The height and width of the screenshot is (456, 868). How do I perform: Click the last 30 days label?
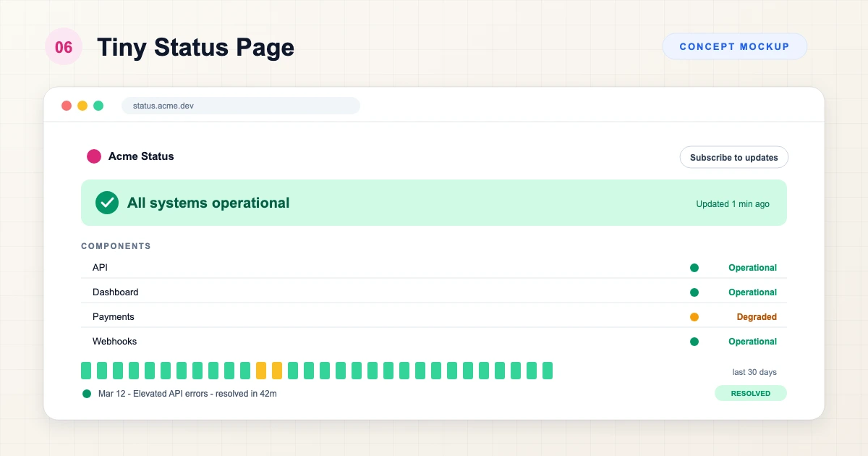(x=754, y=372)
